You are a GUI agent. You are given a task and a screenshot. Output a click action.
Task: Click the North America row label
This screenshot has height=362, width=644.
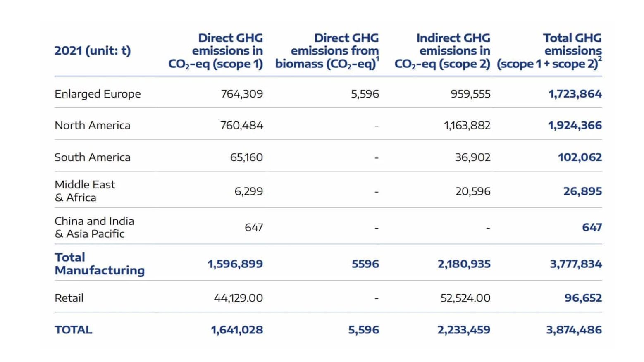(x=92, y=125)
